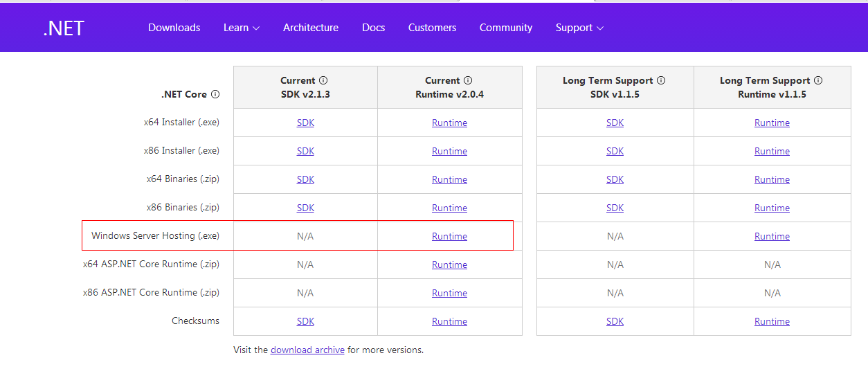Download Current x64 ASP.NET Core Runtime zip
Image resolution: width=868 pixels, height=378 pixels.
[x=450, y=264]
